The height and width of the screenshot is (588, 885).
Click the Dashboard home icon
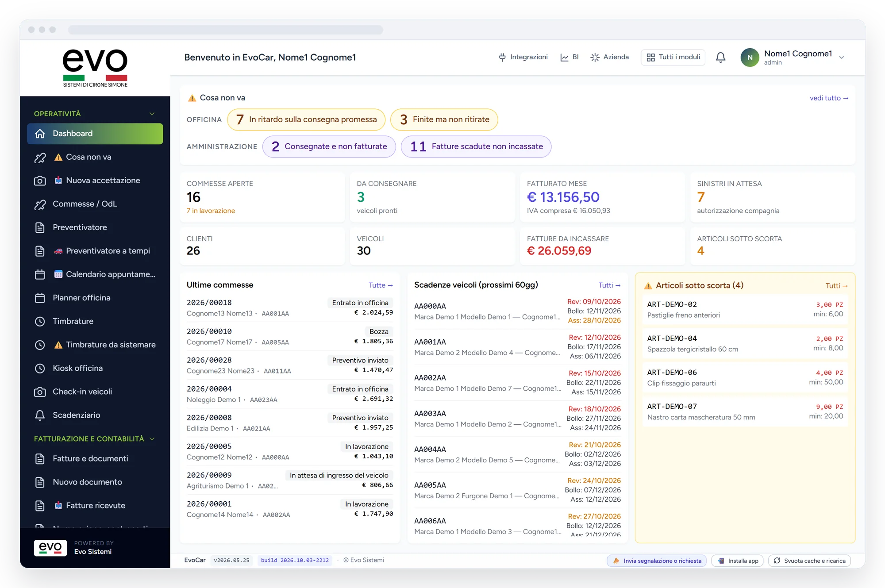tap(40, 134)
